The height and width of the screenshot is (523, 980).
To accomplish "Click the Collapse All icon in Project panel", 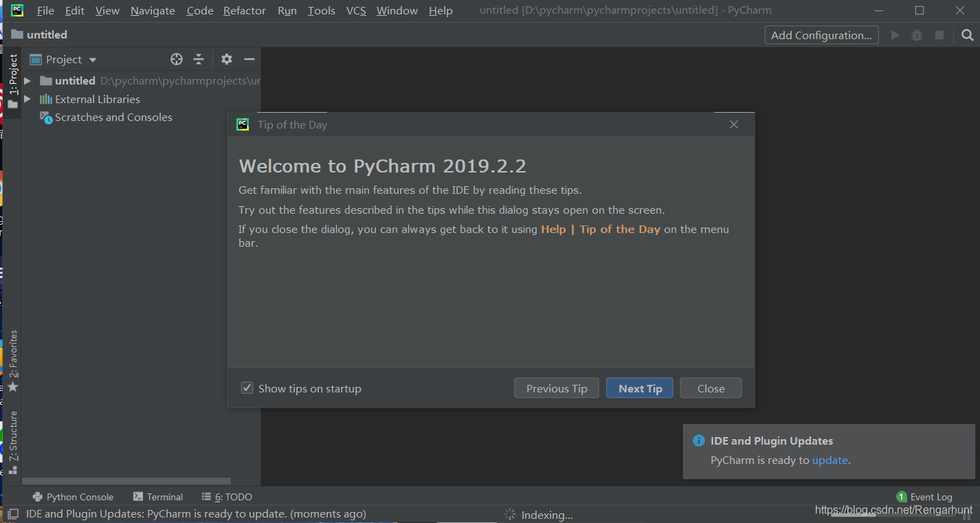I will (x=199, y=60).
